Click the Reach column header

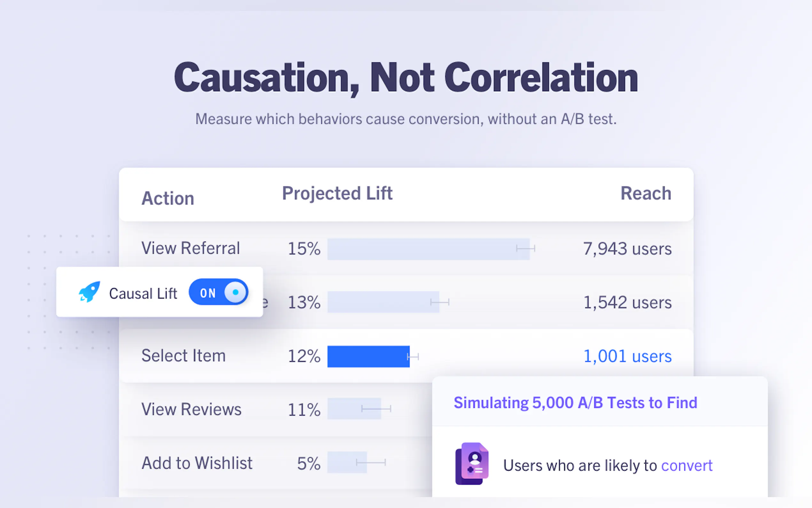[645, 194]
